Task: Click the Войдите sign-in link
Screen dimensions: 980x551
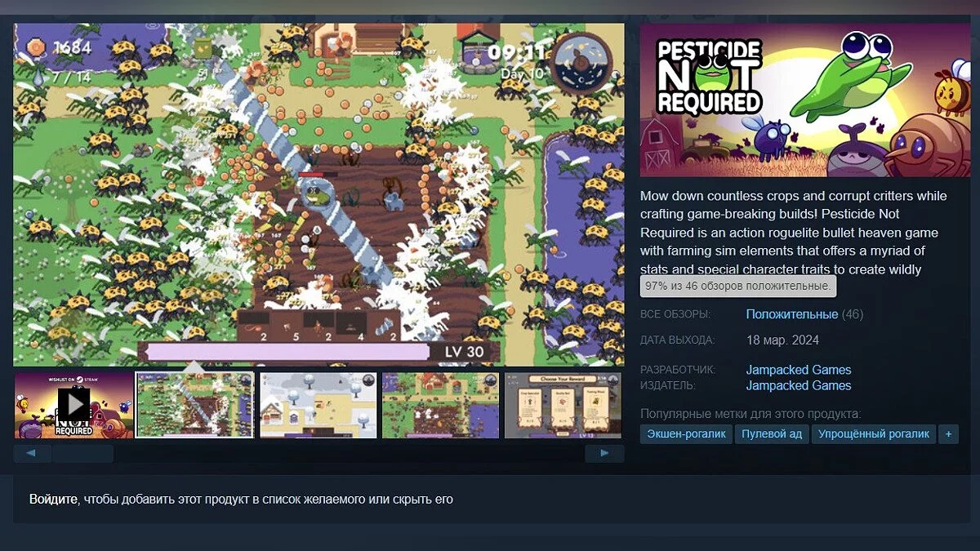Action: click(53, 499)
